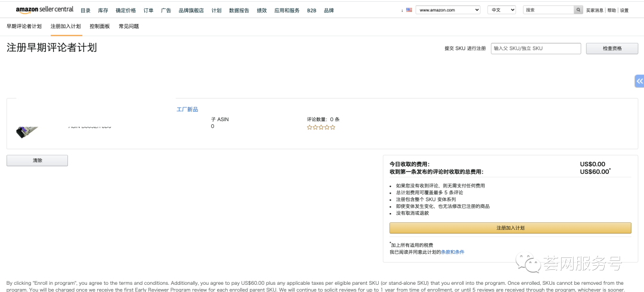The width and height of the screenshot is (644, 292).
Task: Click the Amazon Seller Central logo
Action: (x=45, y=10)
